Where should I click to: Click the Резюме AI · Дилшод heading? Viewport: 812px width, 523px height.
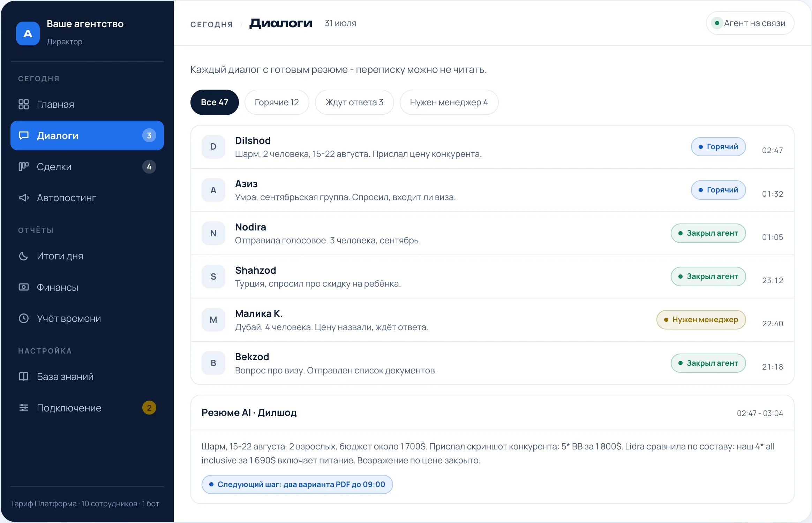249,412
